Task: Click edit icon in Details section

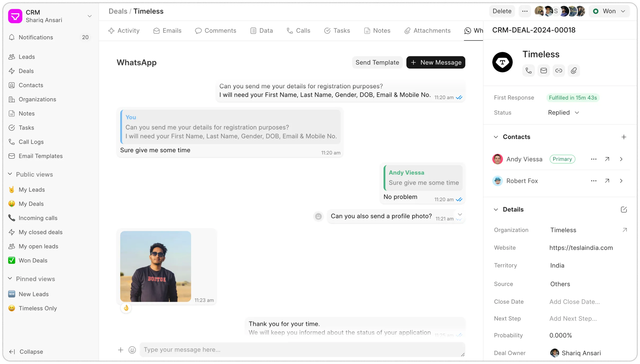Action: click(x=624, y=210)
